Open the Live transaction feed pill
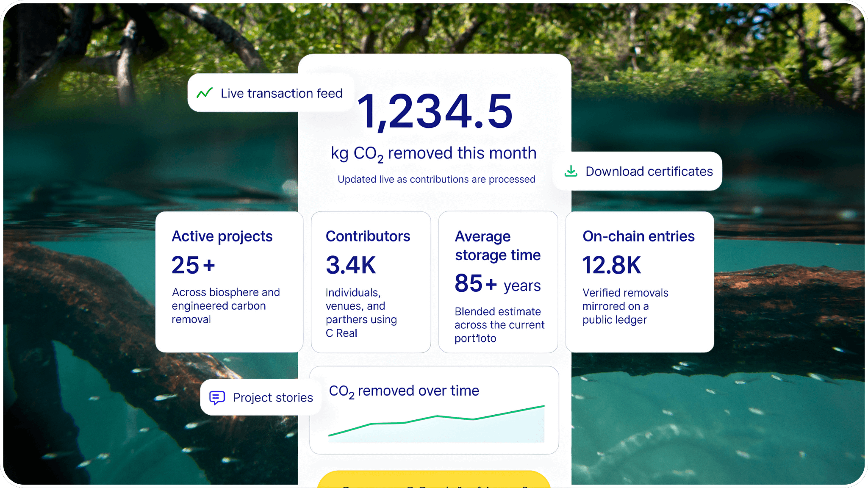The width and height of the screenshot is (868, 488). click(271, 93)
